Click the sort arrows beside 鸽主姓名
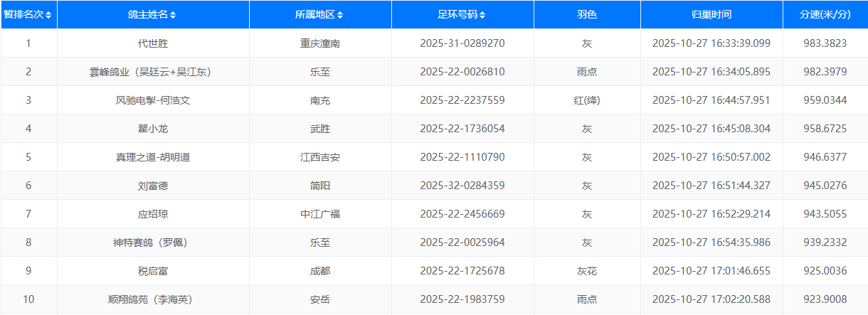Image resolution: width=868 pixels, height=315 pixels. pyautogui.click(x=173, y=15)
